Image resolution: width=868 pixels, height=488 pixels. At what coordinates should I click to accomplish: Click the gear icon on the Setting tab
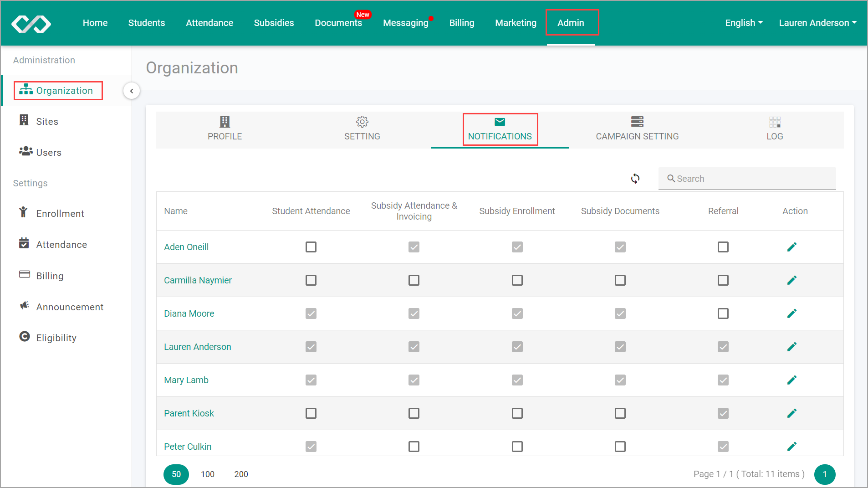(x=362, y=122)
